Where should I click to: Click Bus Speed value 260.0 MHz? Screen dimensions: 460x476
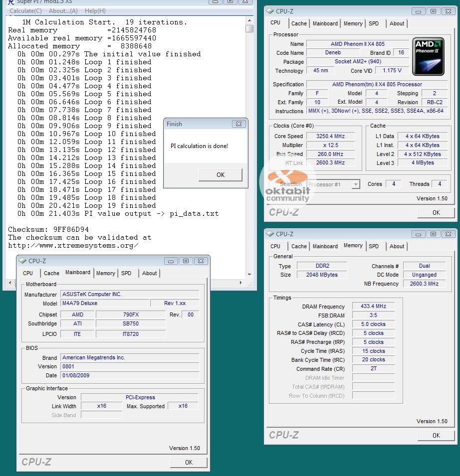coord(331,154)
